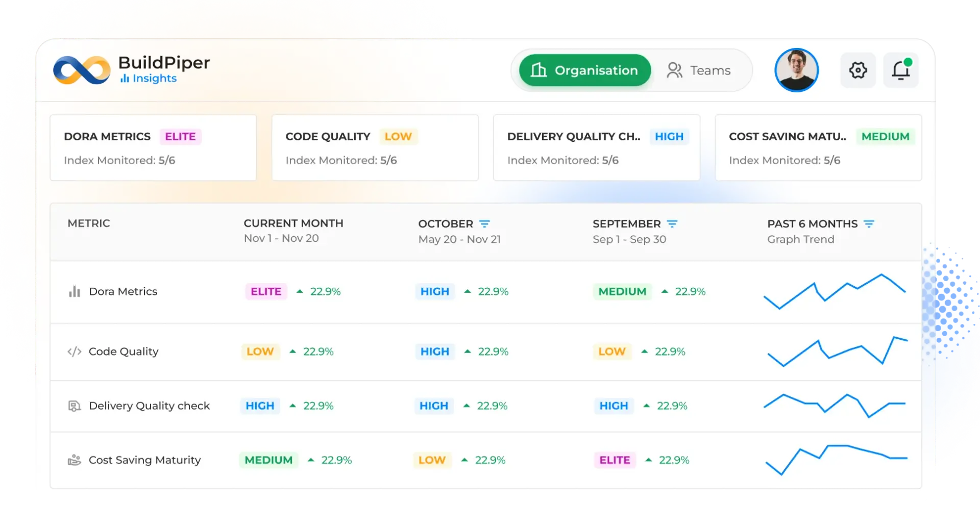Click the Dora Metrics bar chart icon
This screenshot has height=527, width=980.
pyautogui.click(x=75, y=291)
